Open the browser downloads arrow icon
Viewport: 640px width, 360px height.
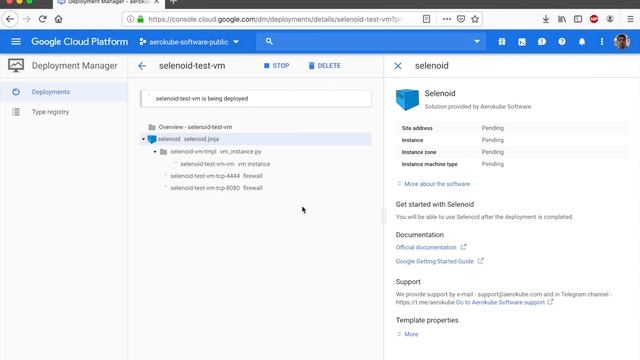pos(546,19)
